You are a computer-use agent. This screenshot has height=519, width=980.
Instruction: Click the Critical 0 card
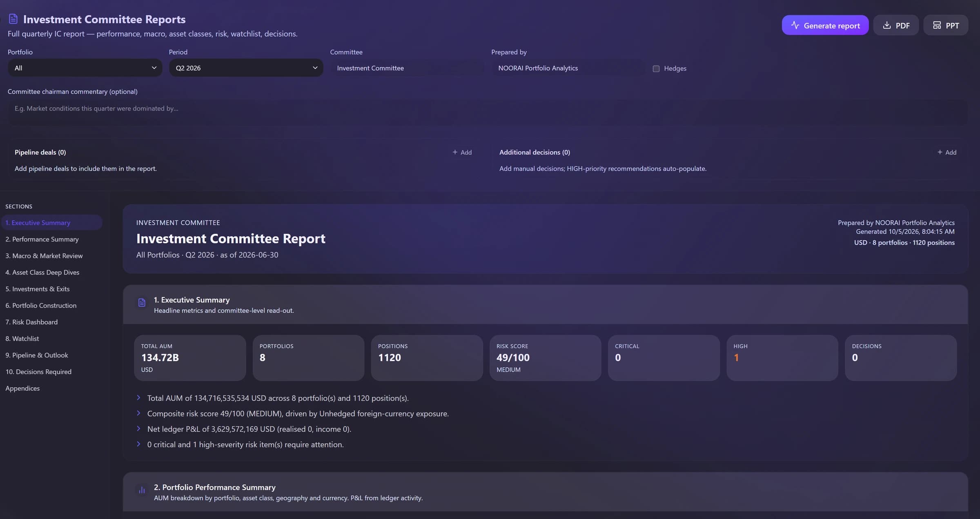pos(664,358)
